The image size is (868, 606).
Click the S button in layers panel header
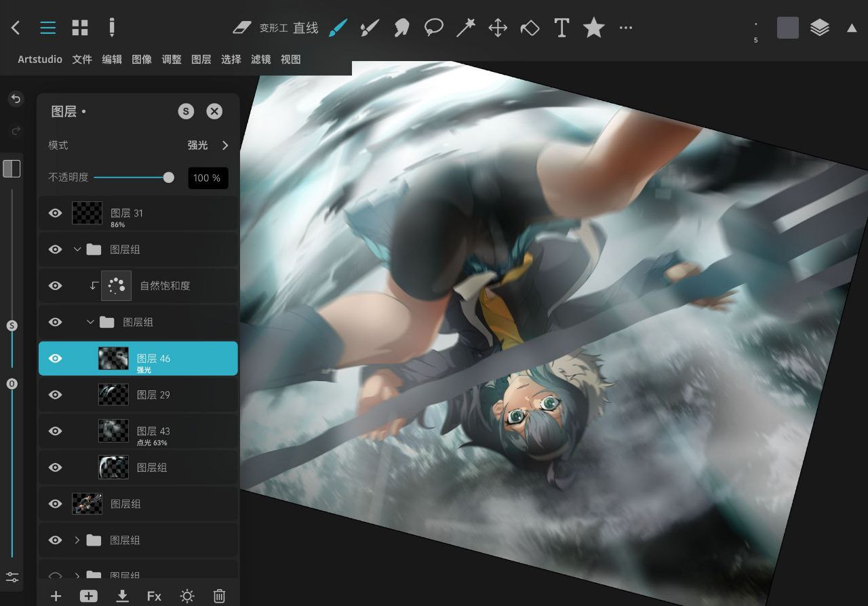click(x=186, y=111)
